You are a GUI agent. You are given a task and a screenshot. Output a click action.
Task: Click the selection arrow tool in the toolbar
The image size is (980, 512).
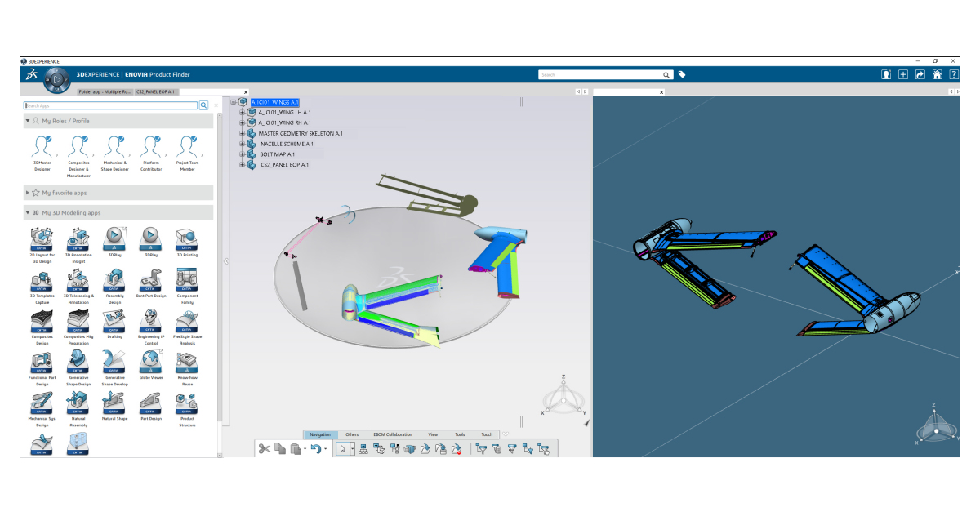coord(342,447)
